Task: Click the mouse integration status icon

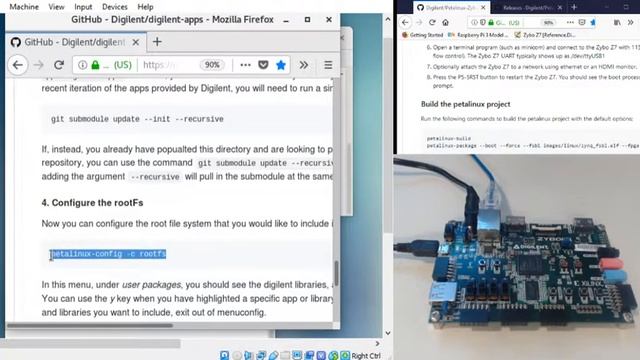Action: 333,355
